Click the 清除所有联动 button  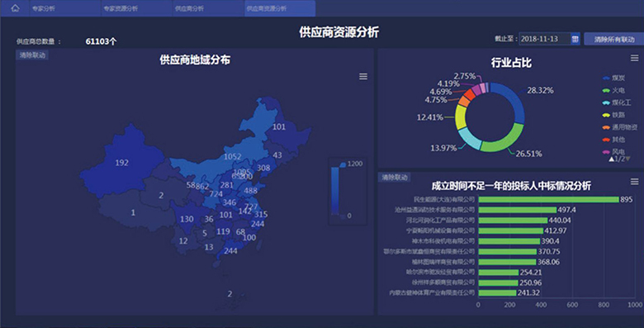coord(614,39)
